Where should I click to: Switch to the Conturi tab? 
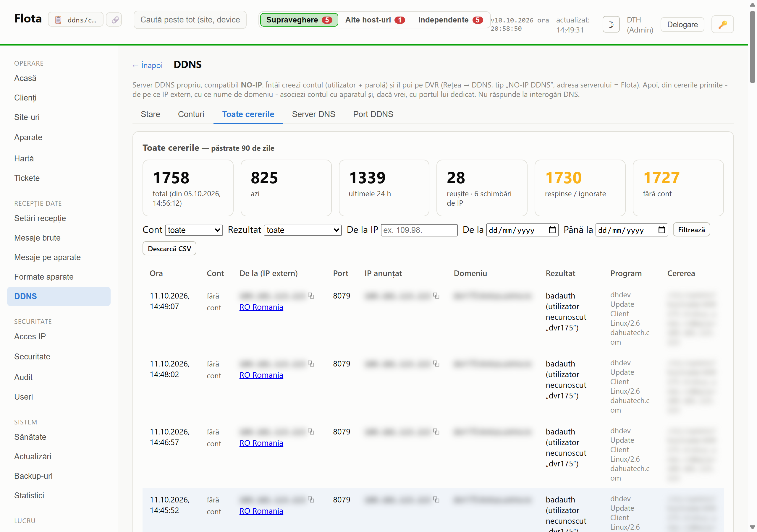(x=191, y=114)
